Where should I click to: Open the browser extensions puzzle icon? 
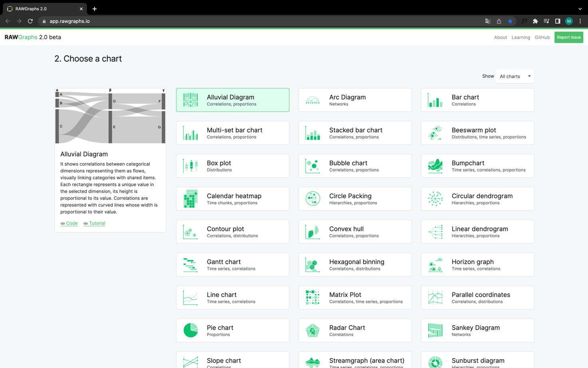pyautogui.click(x=535, y=21)
